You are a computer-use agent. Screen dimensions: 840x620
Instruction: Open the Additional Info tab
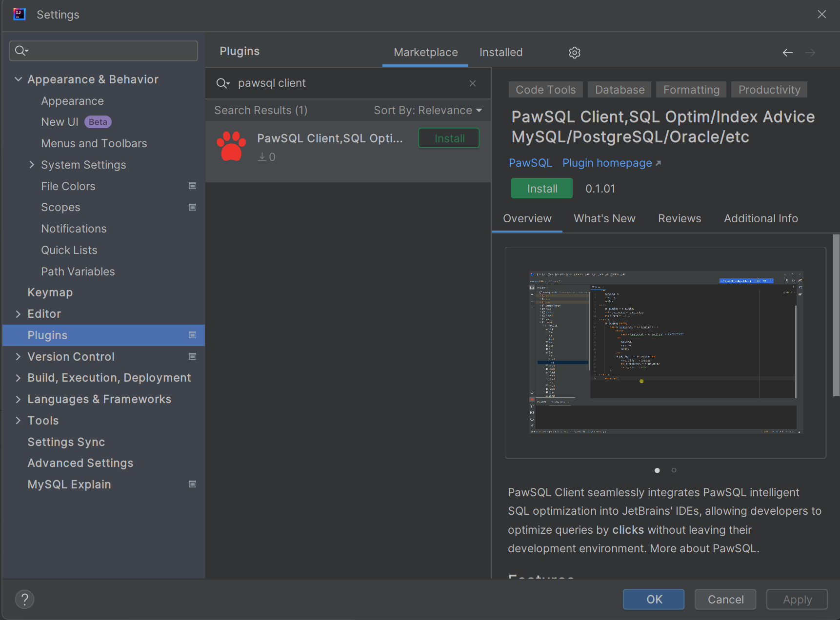tap(760, 218)
